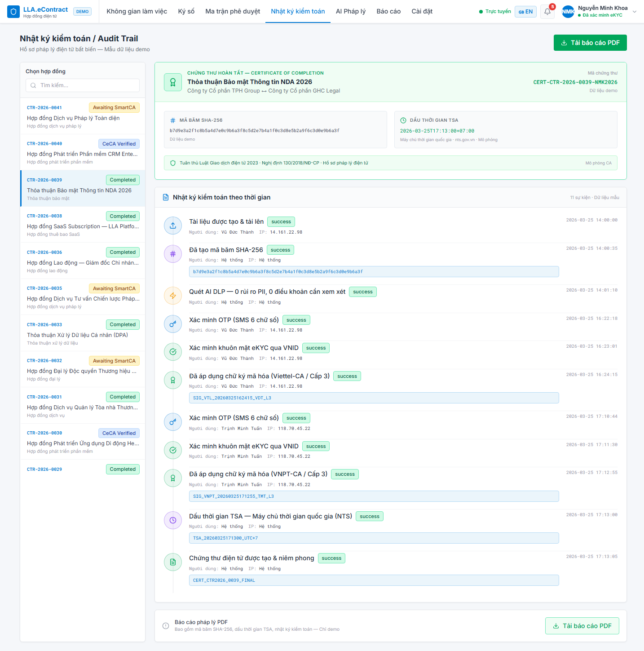Select contract CTR-2026-0036 Hợp đồng Lao động
This screenshot has width=644, height=651.
coord(83,261)
